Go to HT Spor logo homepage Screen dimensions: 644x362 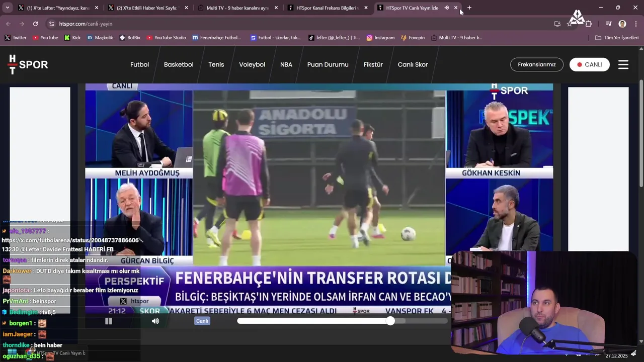pos(28,64)
